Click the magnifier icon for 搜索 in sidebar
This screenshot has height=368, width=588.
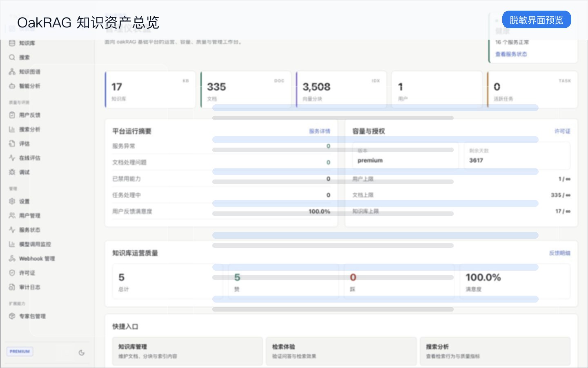tap(12, 57)
